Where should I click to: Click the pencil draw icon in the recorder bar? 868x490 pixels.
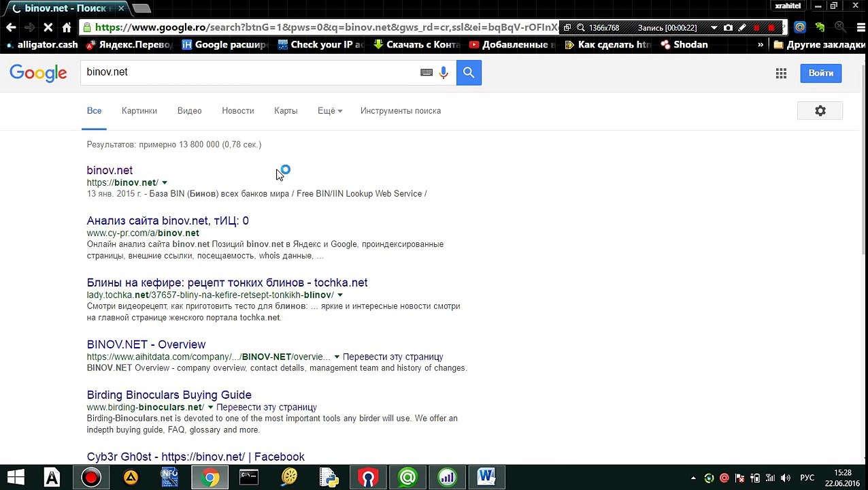pyautogui.click(x=742, y=28)
